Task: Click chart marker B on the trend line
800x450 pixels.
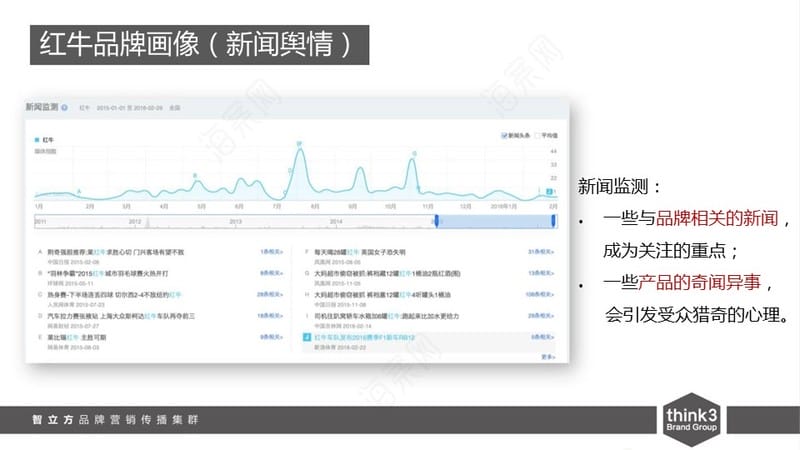Action: [195, 176]
